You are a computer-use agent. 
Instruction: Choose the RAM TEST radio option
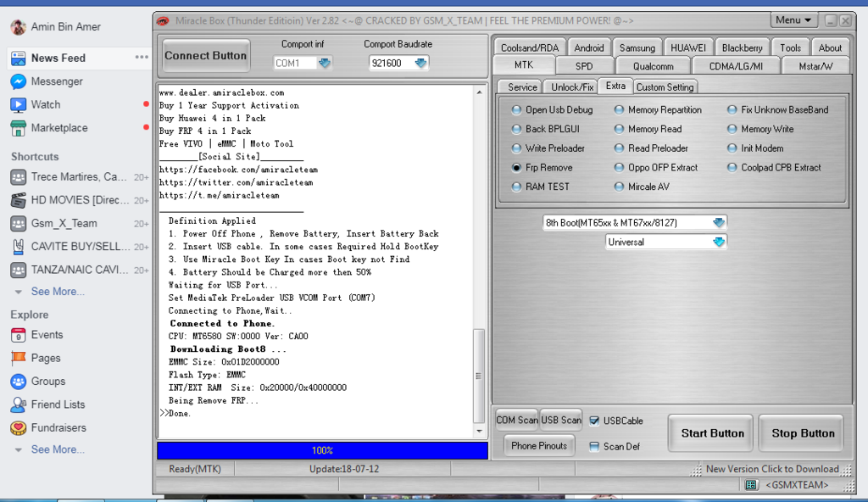click(516, 187)
